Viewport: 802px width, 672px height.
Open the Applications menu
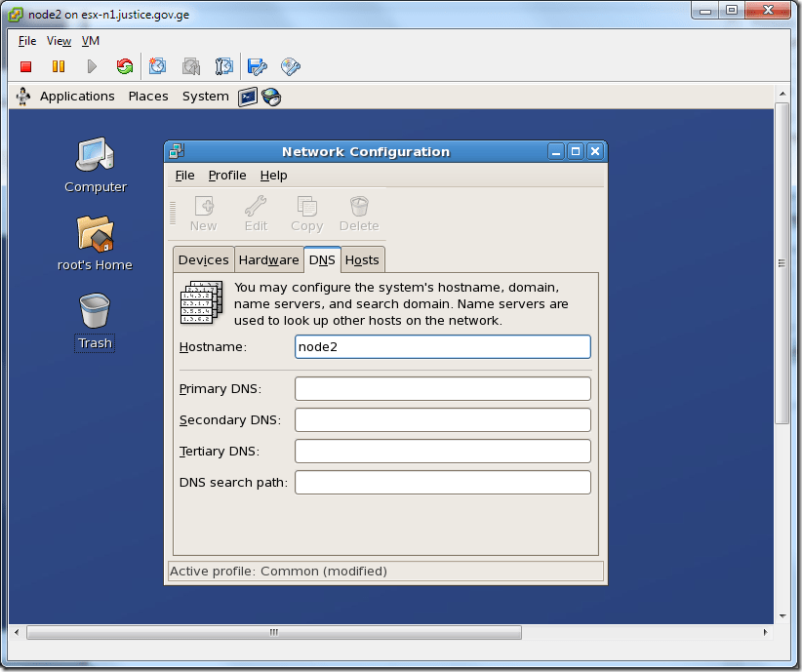(77, 96)
